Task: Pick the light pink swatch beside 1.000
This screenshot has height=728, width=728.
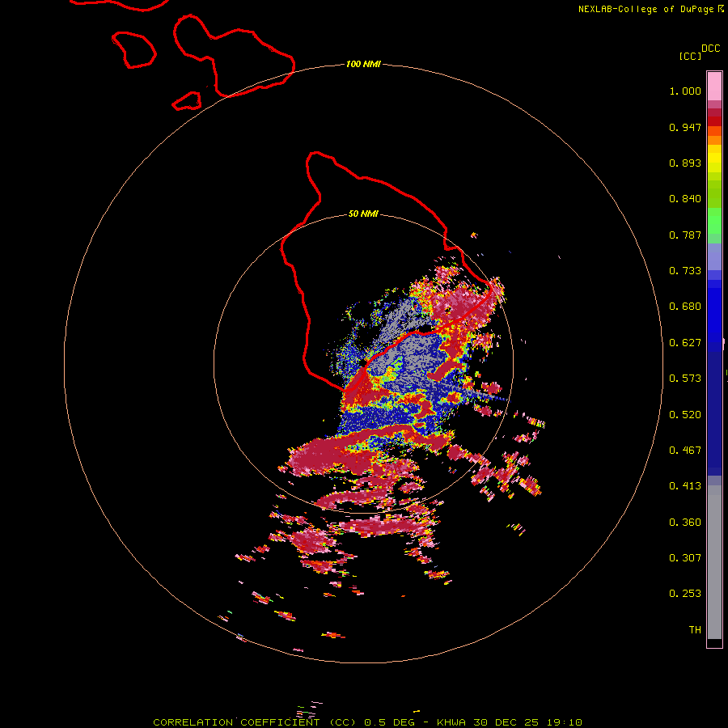Action: (714, 87)
